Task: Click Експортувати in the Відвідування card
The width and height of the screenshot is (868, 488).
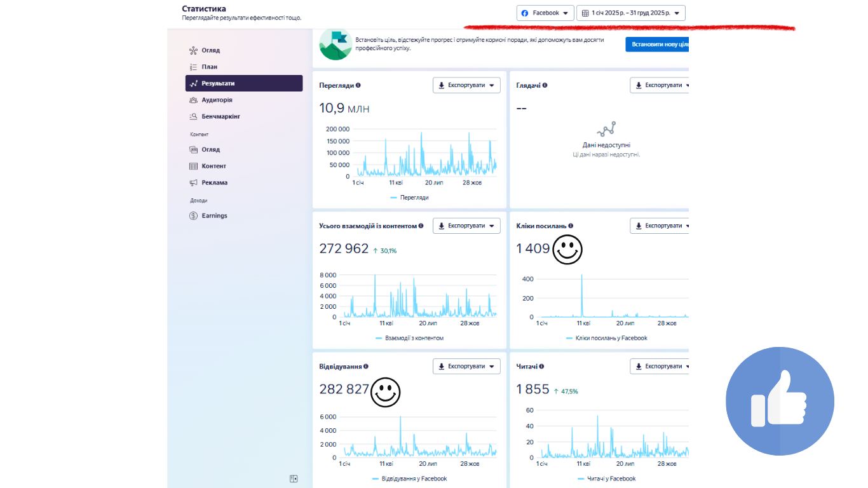Action: click(x=466, y=367)
